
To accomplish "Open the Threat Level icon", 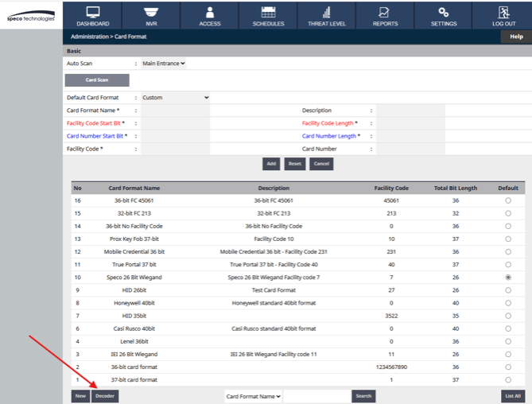I will [327, 12].
